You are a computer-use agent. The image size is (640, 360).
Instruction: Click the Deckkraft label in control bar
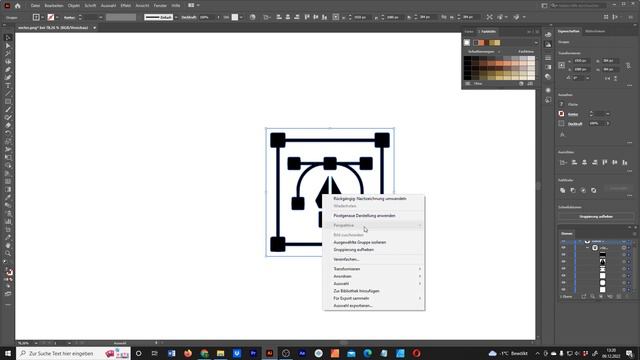point(189,17)
